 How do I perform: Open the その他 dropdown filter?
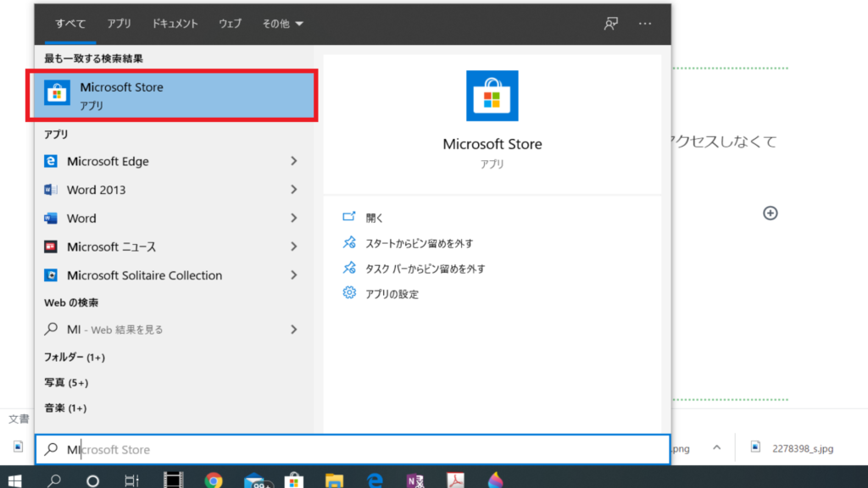pyautogui.click(x=282, y=23)
